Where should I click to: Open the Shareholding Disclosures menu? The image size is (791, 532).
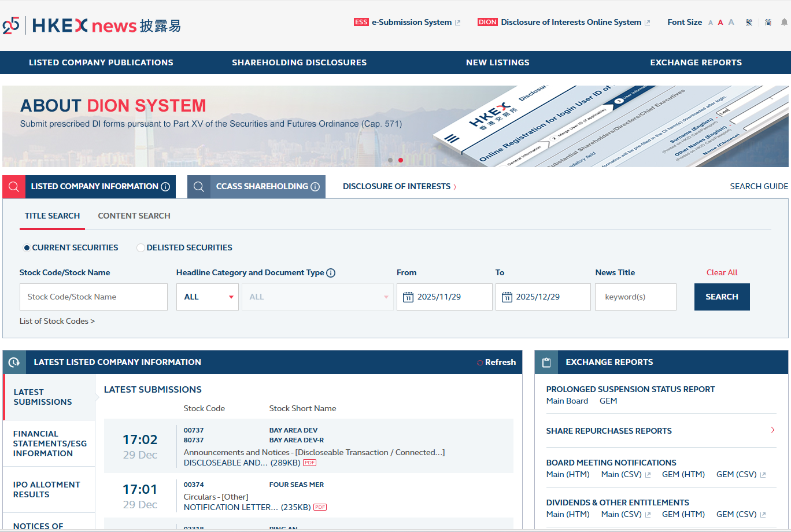299,62
